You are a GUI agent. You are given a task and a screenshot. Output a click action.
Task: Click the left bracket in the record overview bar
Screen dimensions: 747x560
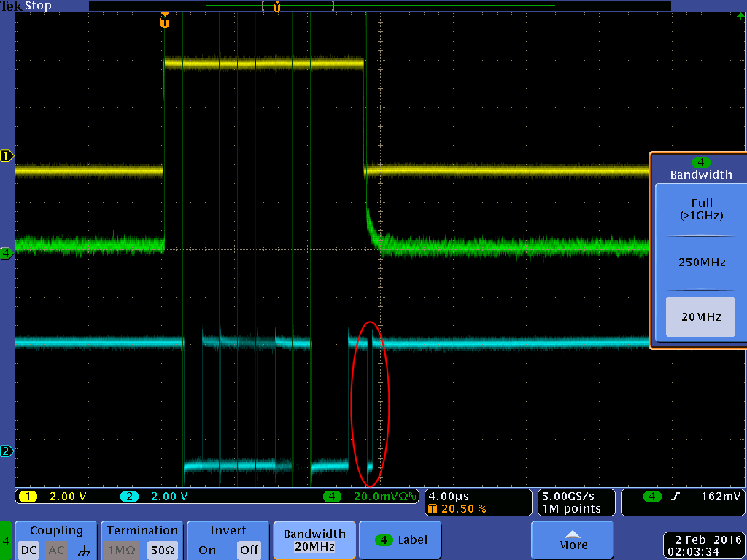pos(263,6)
